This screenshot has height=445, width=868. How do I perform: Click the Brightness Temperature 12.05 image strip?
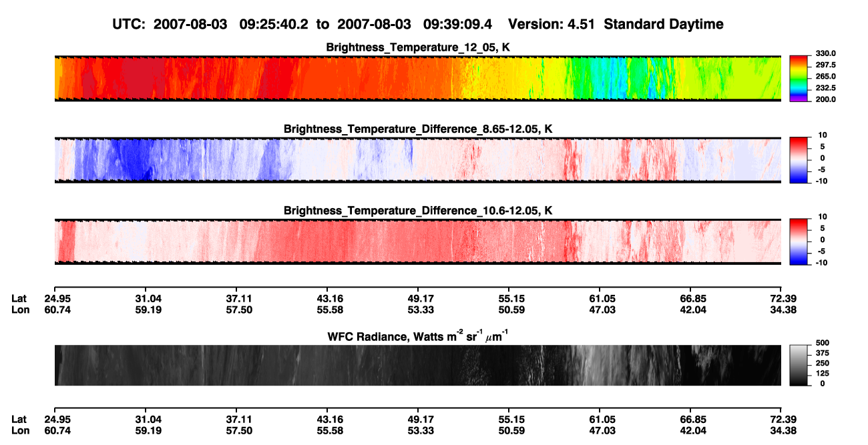[418, 79]
